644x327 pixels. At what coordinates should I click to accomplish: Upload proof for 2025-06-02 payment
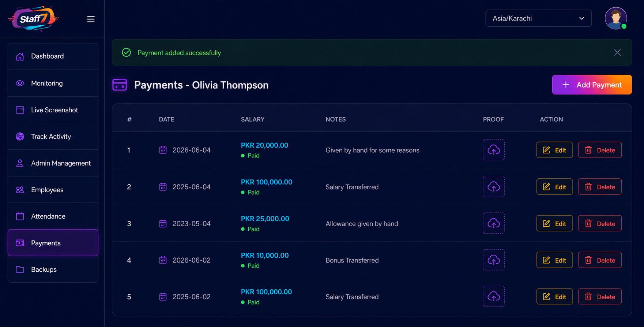pyautogui.click(x=493, y=297)
